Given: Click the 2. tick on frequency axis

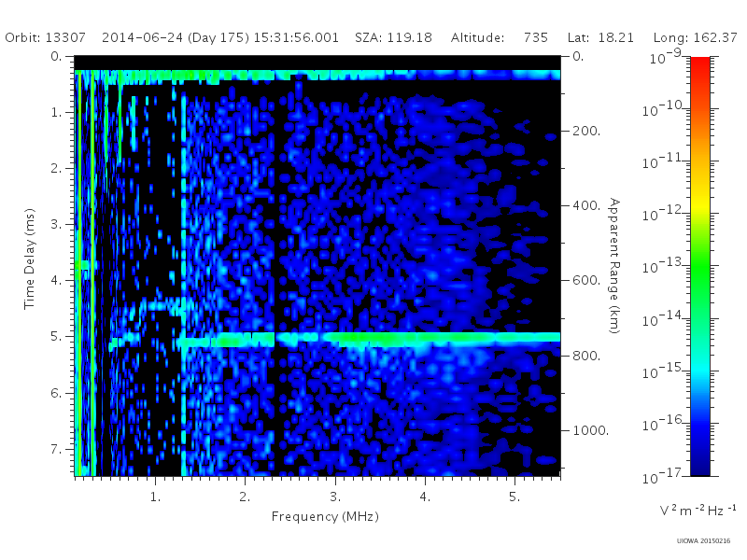Looking at the screenshot, I should (245, 497).
